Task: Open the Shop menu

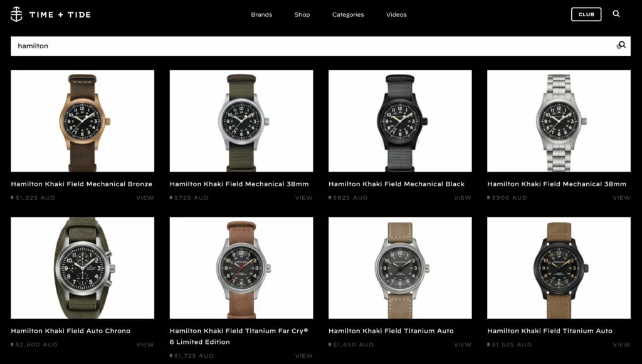Action: (302, 14)
